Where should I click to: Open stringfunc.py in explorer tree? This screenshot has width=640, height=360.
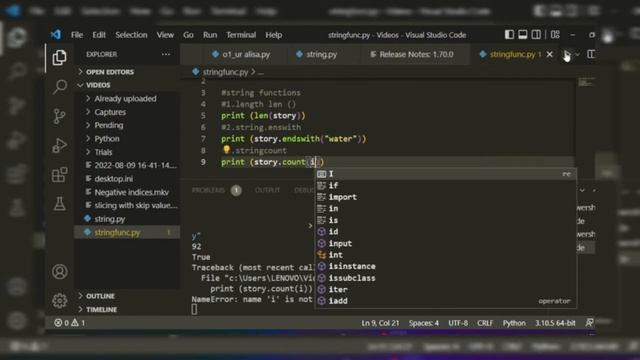(x=127, y=232)
